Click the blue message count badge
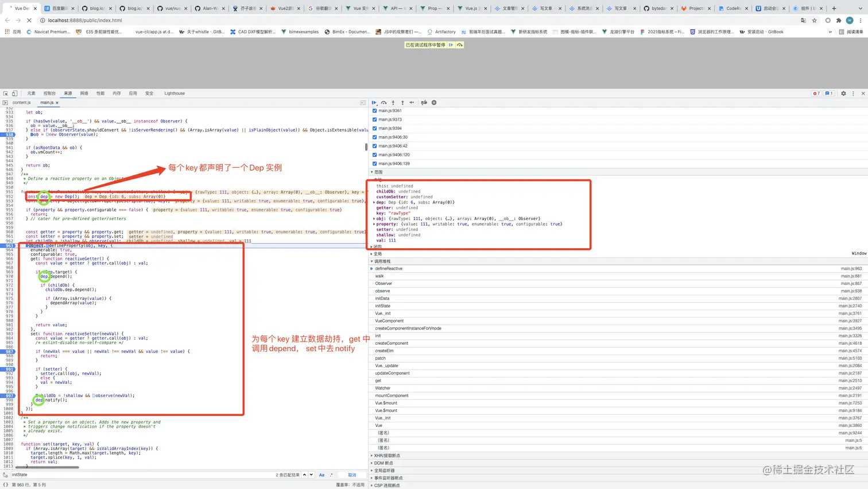Image resolution: width=868 pixels, height=489 pixels. [x=829, y=93]
